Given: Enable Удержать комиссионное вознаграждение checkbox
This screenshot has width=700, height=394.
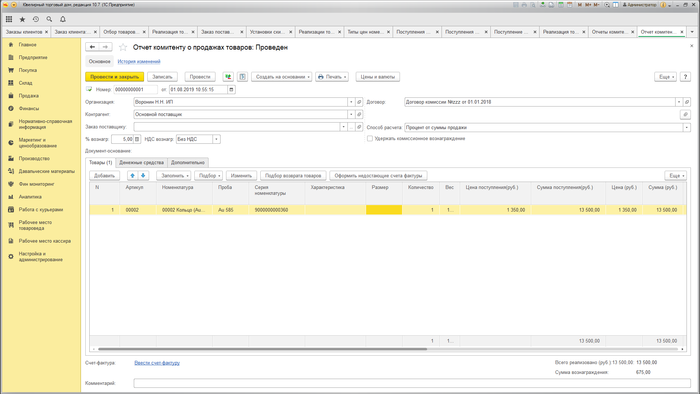Looking at the screenshot, I should tap(370, 139).
